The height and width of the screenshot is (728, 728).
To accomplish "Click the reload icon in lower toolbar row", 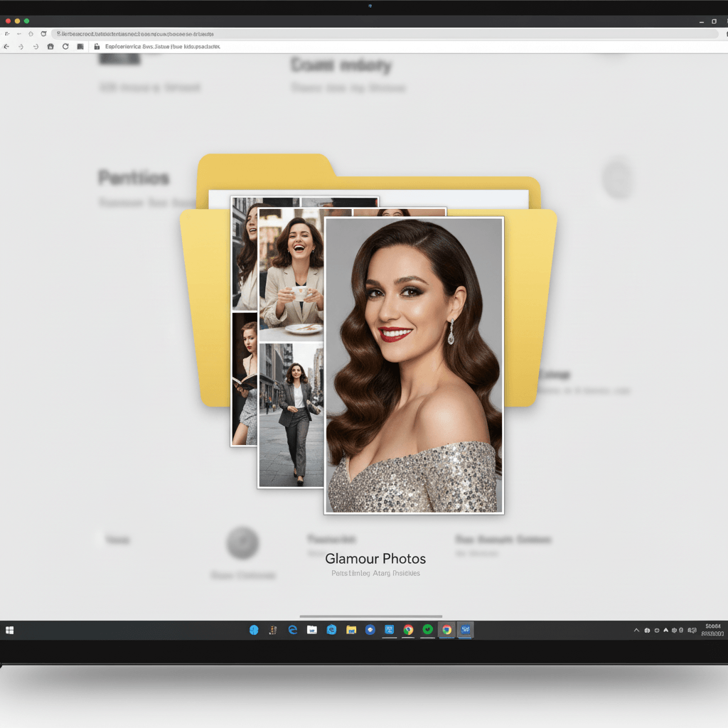I will tap(65, 46).
